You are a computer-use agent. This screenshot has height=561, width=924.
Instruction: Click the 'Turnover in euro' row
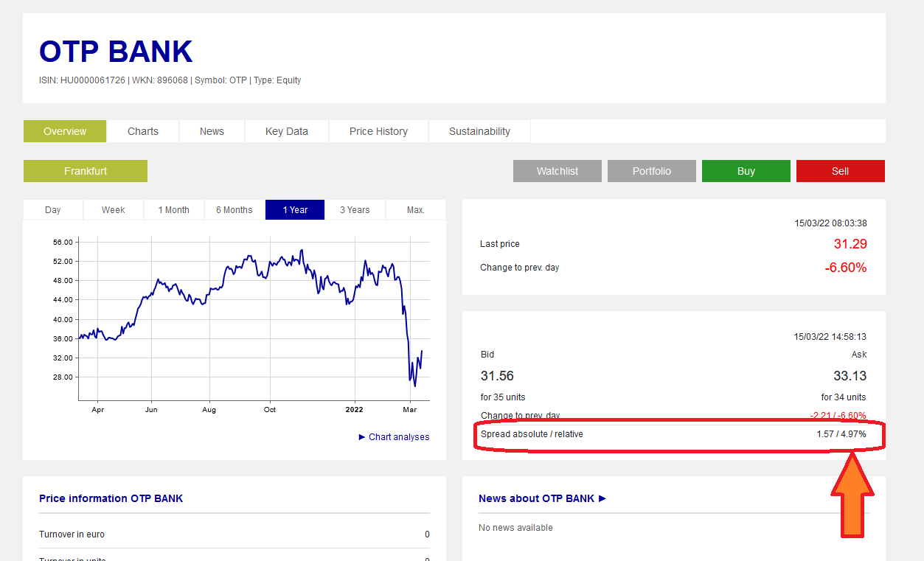235,534
